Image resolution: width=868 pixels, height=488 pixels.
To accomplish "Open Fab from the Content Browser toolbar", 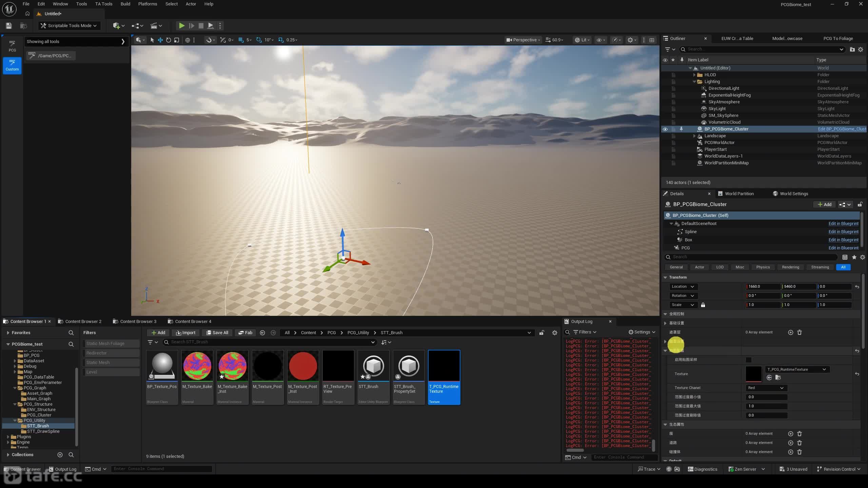I will click(245, 333).
